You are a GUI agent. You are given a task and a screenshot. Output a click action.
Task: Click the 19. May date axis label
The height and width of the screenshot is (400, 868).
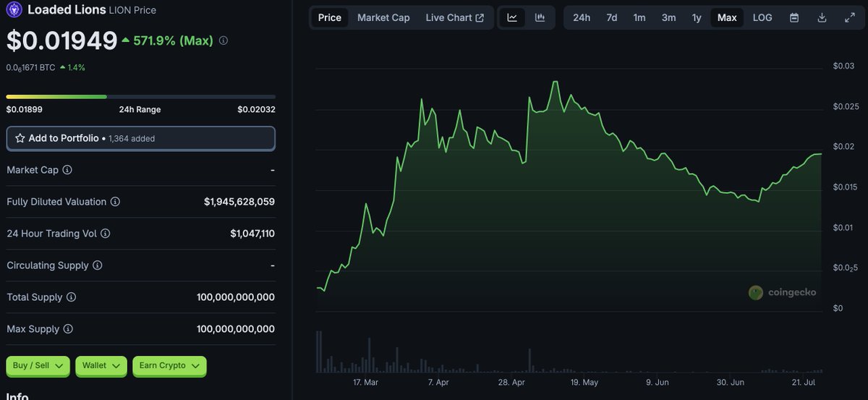tap(584, 382)
